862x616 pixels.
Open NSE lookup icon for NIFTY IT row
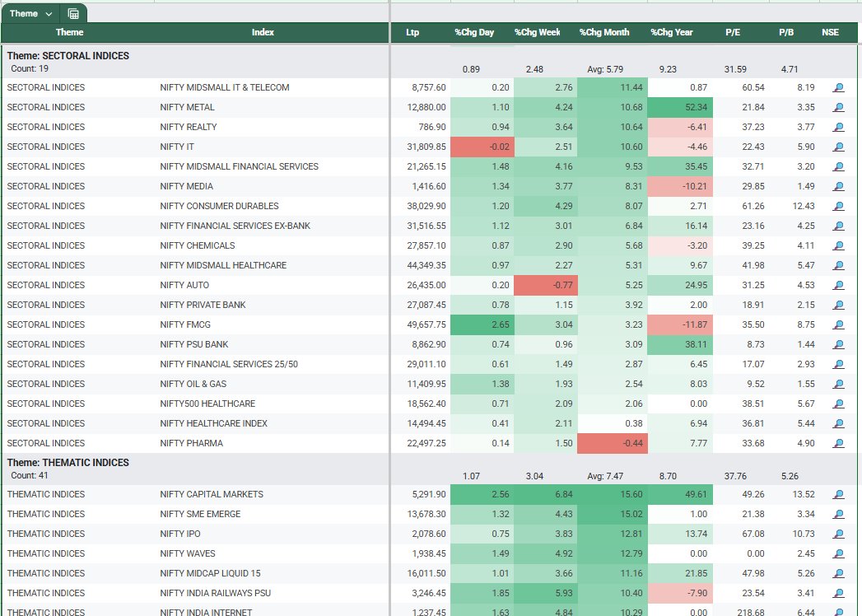(x=838, y=147)
